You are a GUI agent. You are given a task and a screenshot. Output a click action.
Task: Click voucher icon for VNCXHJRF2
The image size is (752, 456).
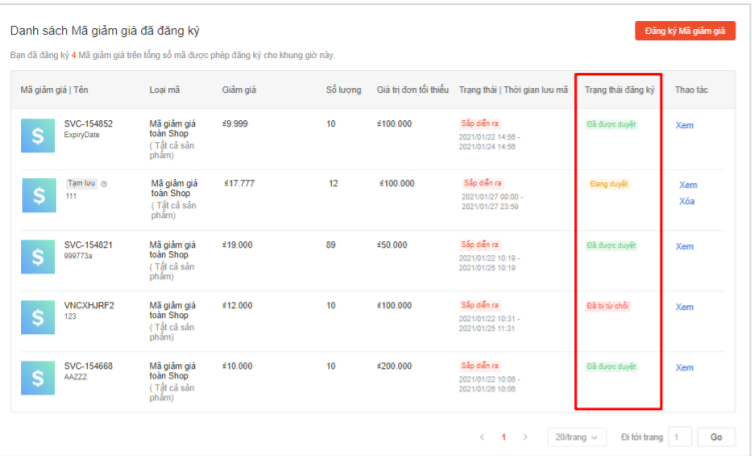39,317
